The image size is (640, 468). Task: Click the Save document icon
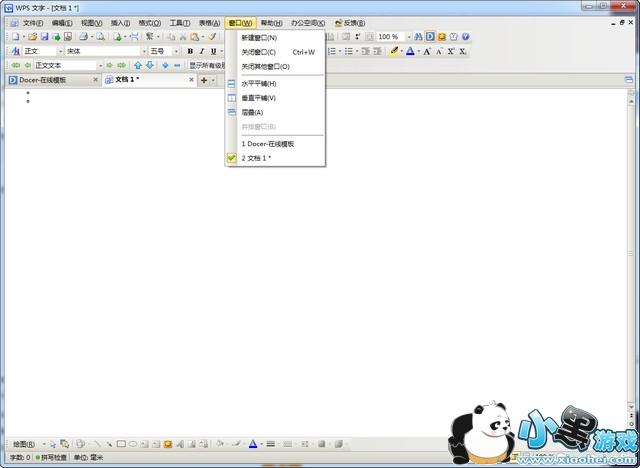click(44, 37)
